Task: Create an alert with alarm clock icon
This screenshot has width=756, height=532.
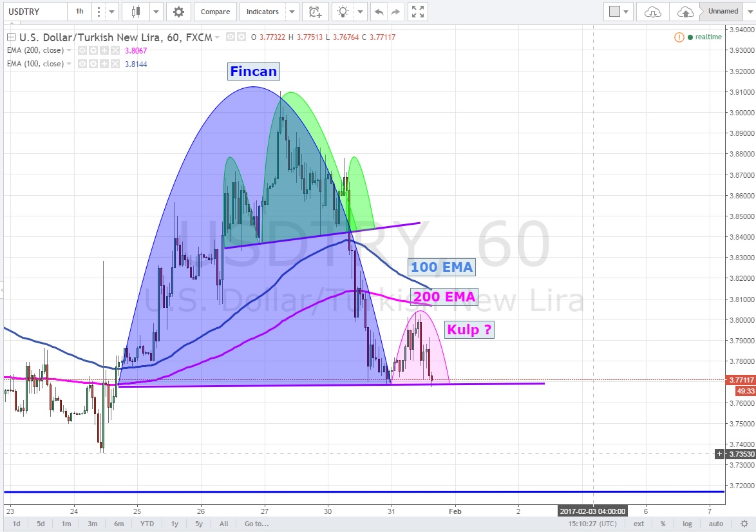Action: tap(314, 12)
